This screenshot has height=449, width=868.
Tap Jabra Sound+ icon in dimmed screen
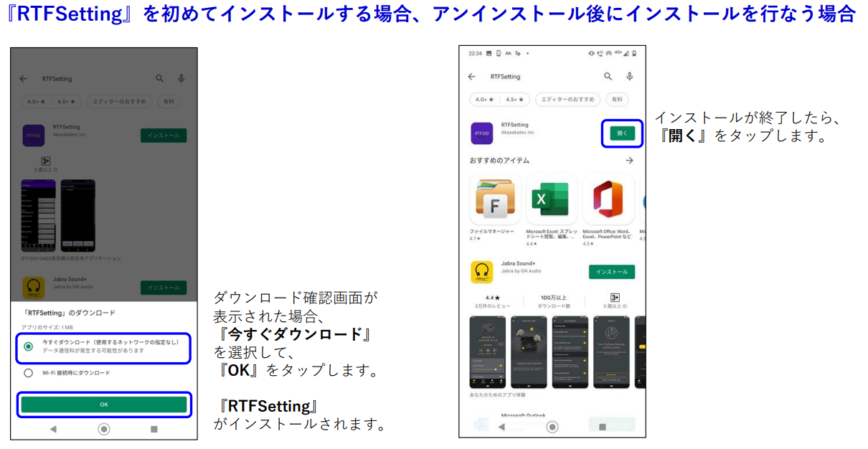coord(34,288)
